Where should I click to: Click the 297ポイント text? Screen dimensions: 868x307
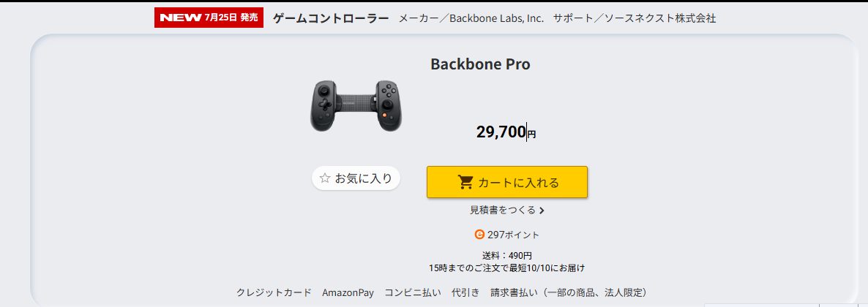click(513, 235)
